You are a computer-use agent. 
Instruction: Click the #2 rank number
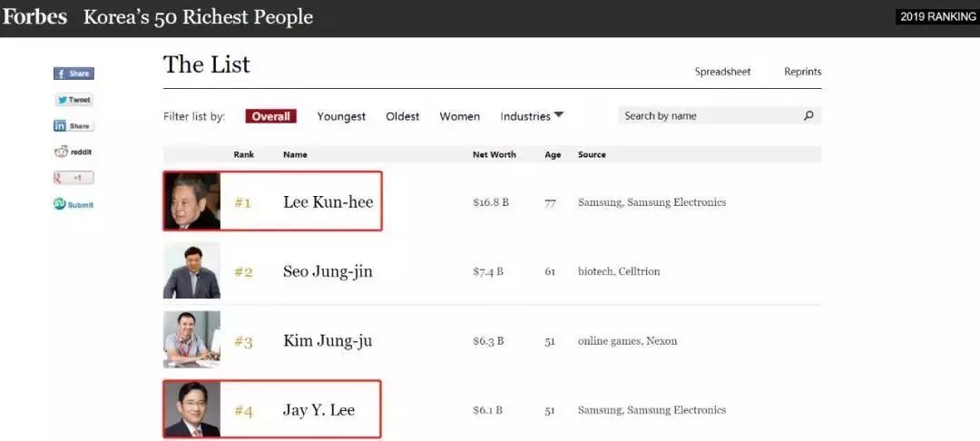coord(243,272)
